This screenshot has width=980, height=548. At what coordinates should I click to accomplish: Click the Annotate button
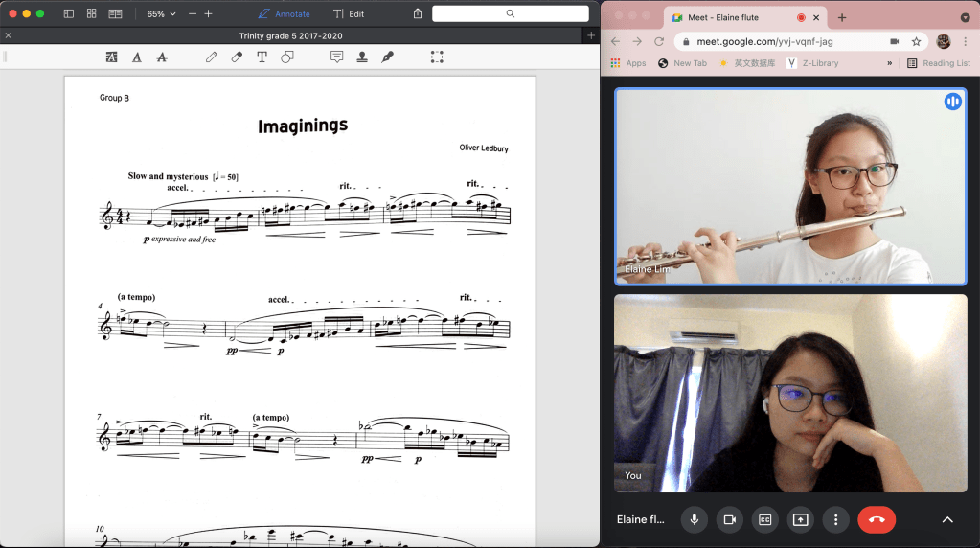285,14
